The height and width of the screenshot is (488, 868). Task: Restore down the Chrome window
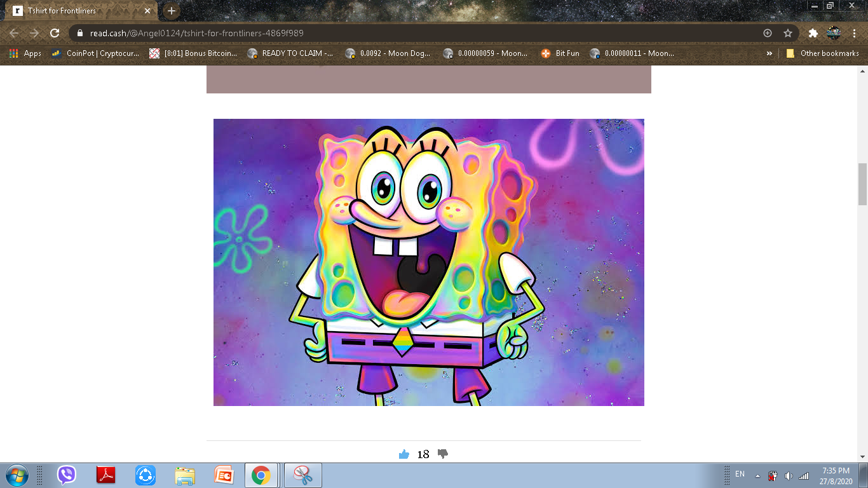point(830,6)
